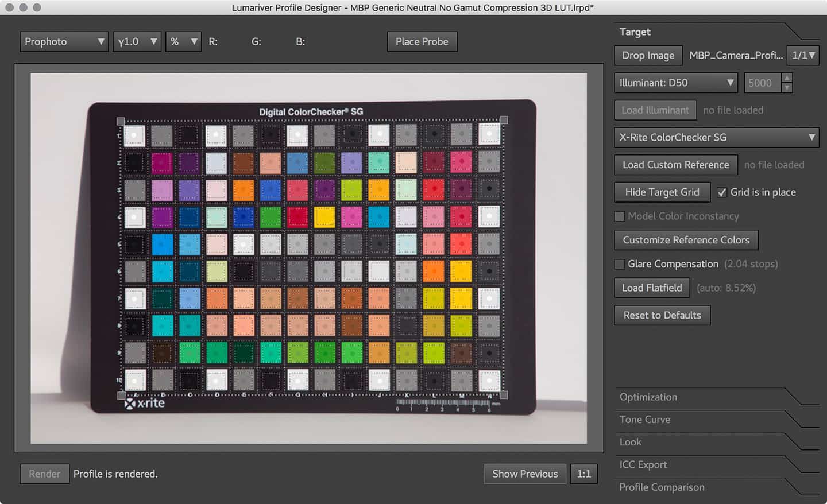Open the gamma 1.0 dropdown

(137, 42)
